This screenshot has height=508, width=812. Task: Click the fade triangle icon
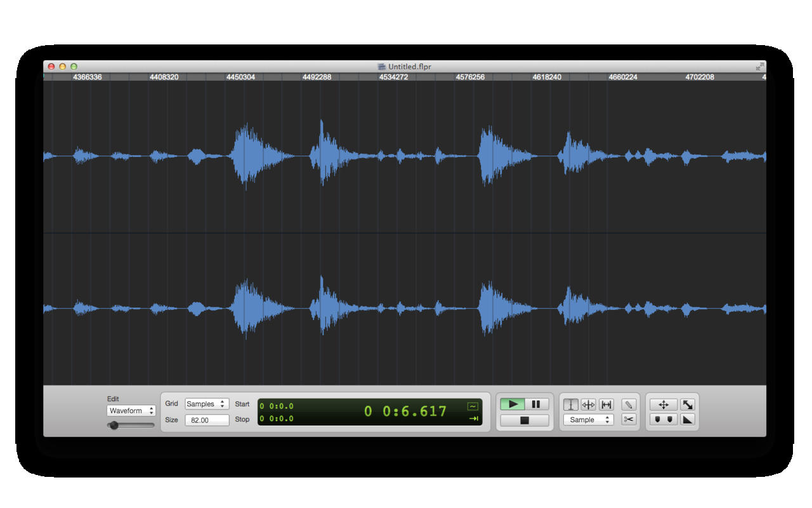click(688, 420)
